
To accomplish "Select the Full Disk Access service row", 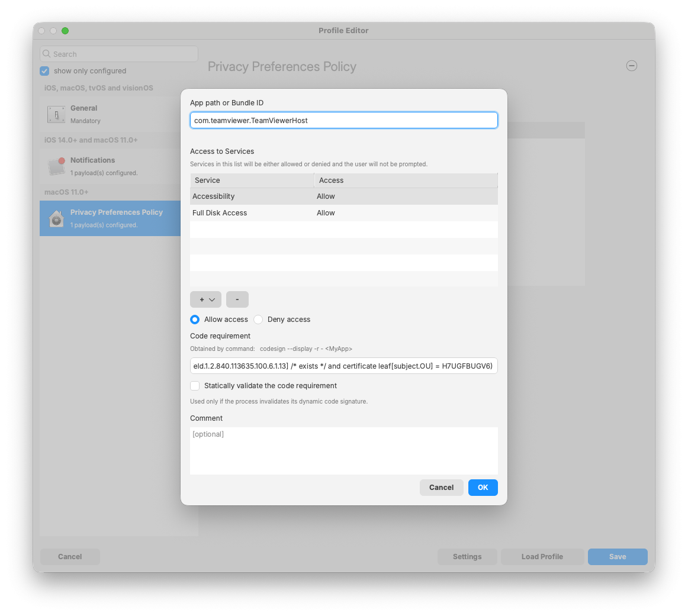I will coord(344,213).
